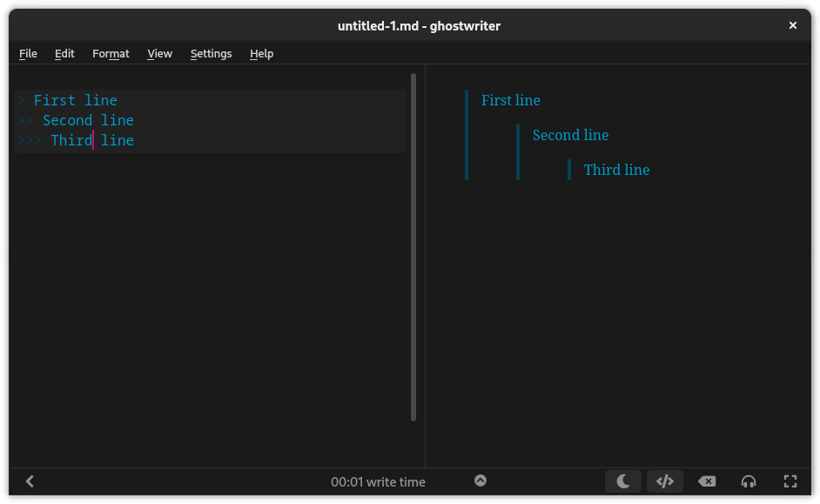Viewport: 820px width, 504px height.
Task: Toggle the preview pane code icon off
Action: [665, 481]
